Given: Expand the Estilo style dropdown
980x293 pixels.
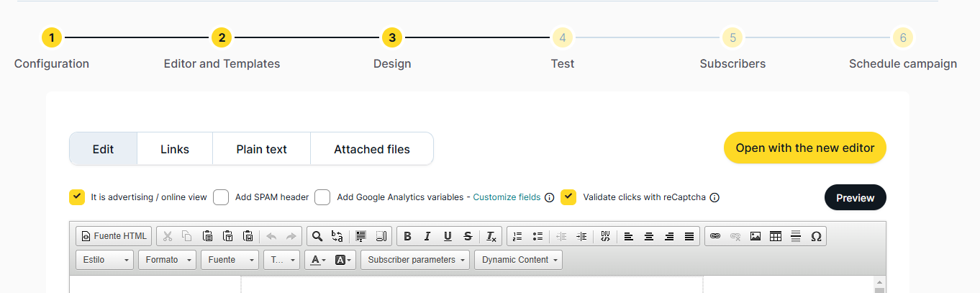Looking at the screenshot, I should click(x=104, y=260).
